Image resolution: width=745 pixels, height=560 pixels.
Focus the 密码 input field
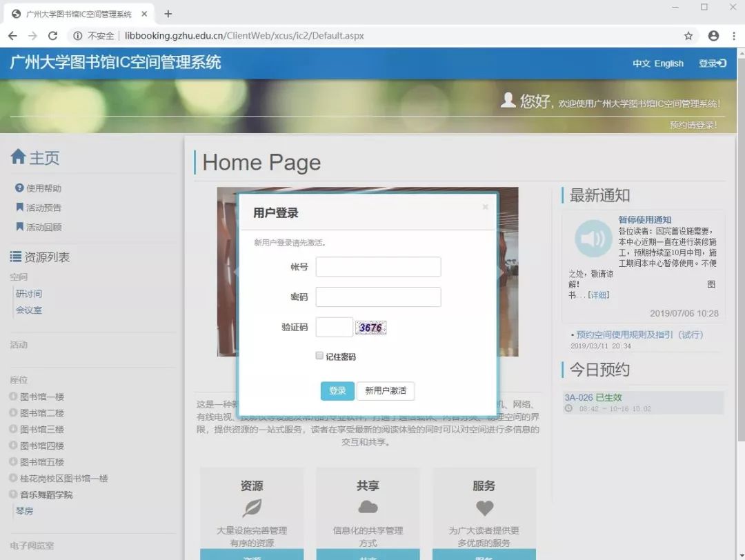[378, 297]
